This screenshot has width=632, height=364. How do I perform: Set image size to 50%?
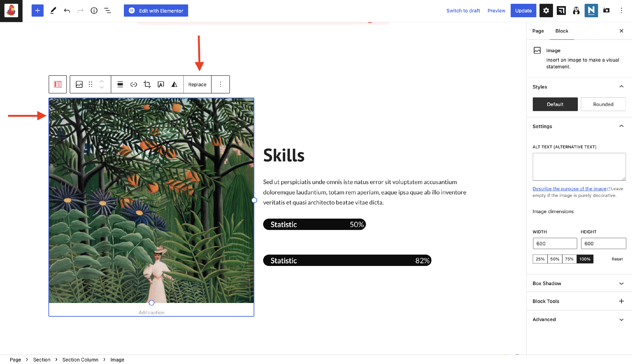554,259
